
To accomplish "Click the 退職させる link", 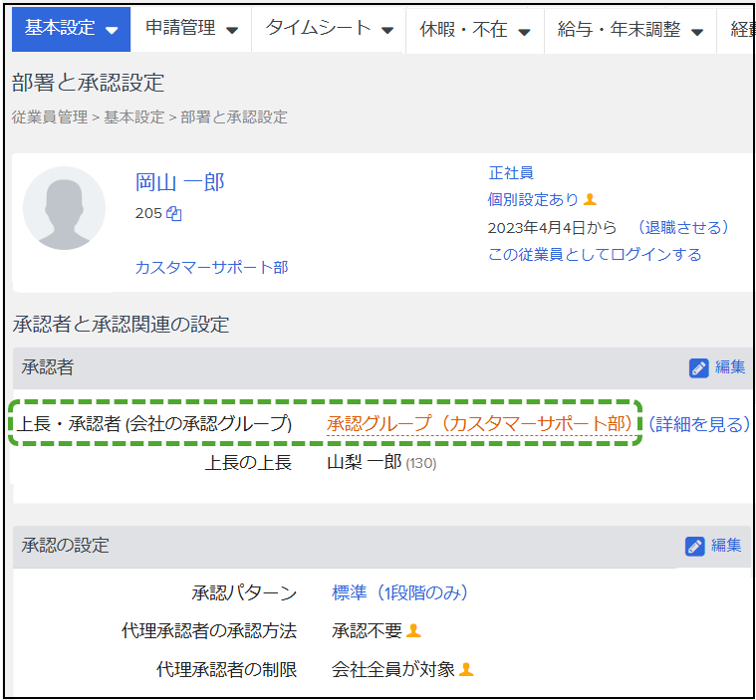I will pos(682,227).
